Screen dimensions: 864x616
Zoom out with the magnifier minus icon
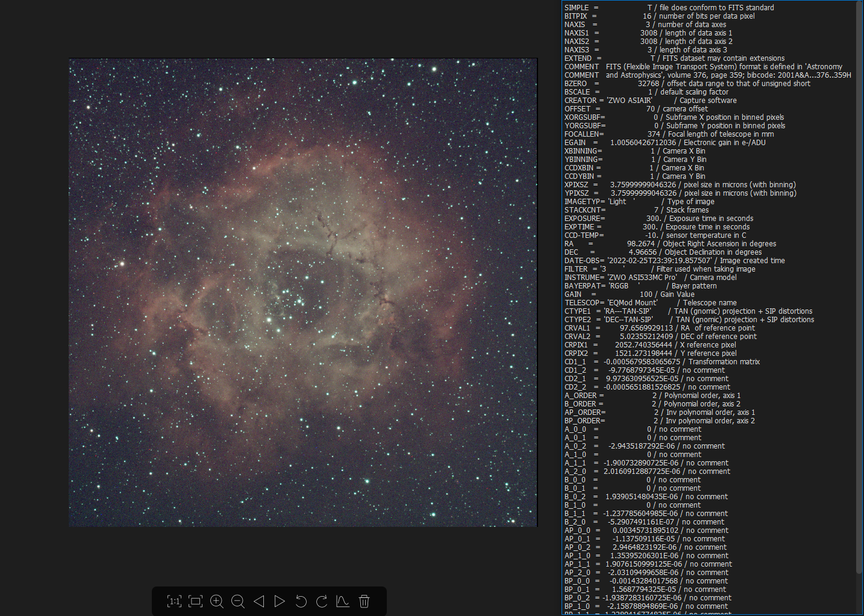pyautogui.click(x=238, y=601)
